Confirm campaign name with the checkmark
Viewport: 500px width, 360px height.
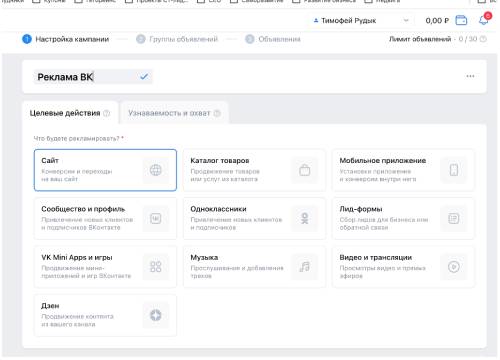(x=144, y=77)
